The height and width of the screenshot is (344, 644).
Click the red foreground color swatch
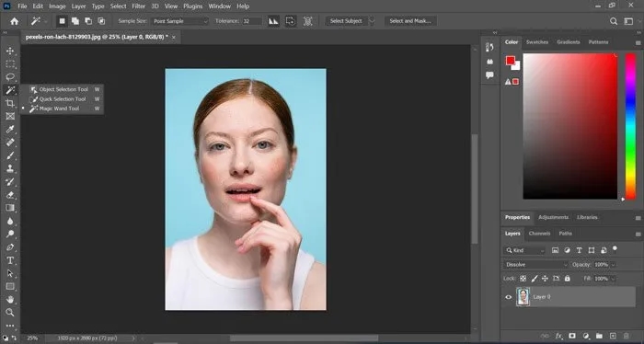tap(510, 61)
